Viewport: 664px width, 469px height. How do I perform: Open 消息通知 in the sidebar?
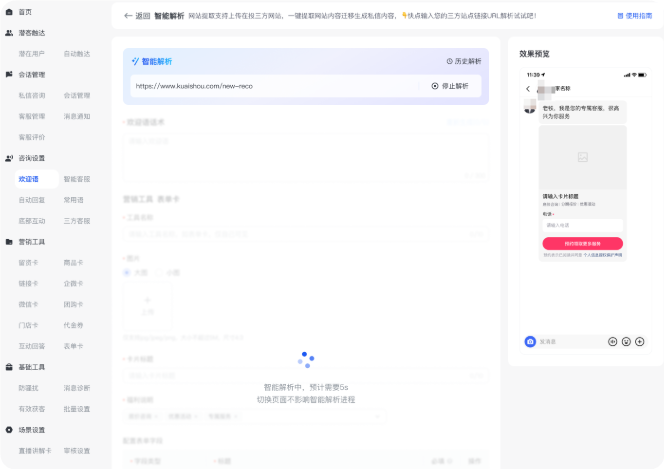pos(77,116)
